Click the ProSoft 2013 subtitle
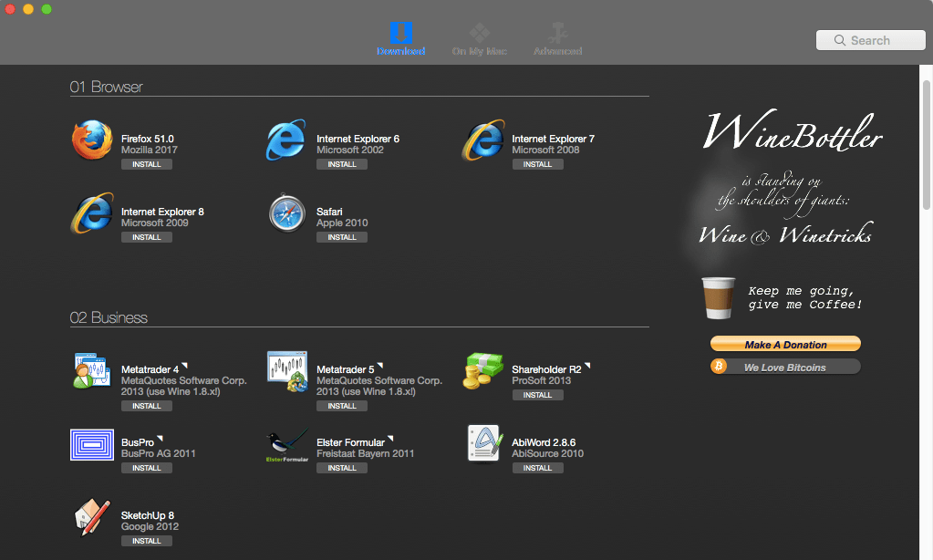 click(x=541, y=380)
